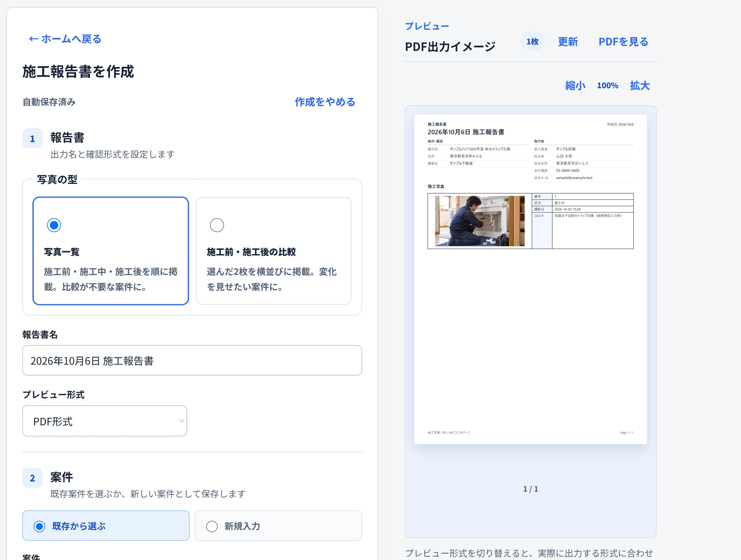Click the plumbing work photo in the preview
This screenshot has width=741, height=560.
[480, 221]
